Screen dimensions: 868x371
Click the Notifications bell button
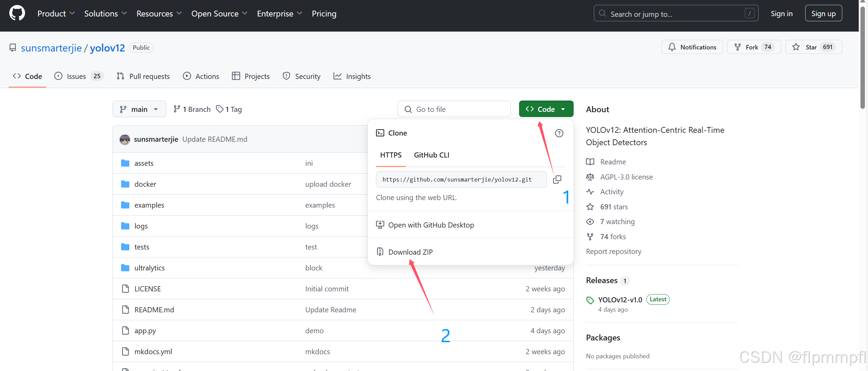coord(692,47)
